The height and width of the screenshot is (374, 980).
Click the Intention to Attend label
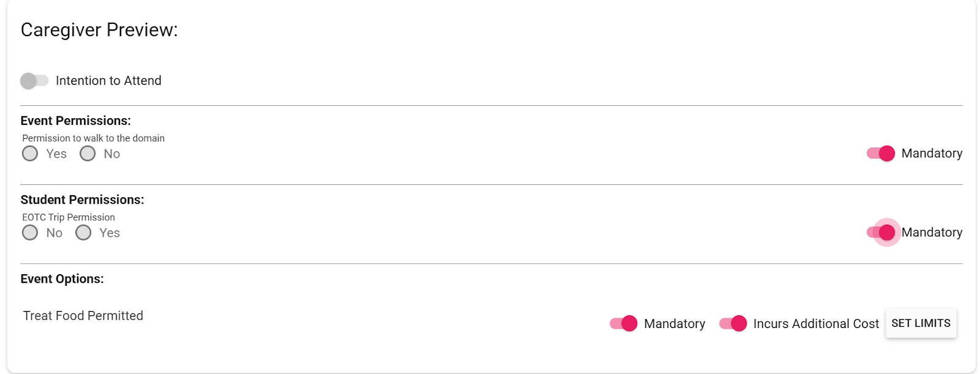[x=108, y=81]
